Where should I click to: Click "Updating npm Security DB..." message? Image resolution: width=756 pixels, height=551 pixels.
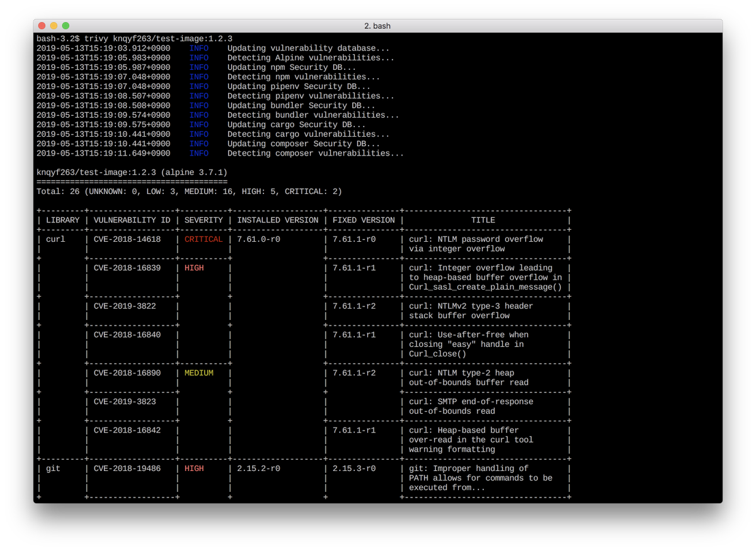(292, 67)
